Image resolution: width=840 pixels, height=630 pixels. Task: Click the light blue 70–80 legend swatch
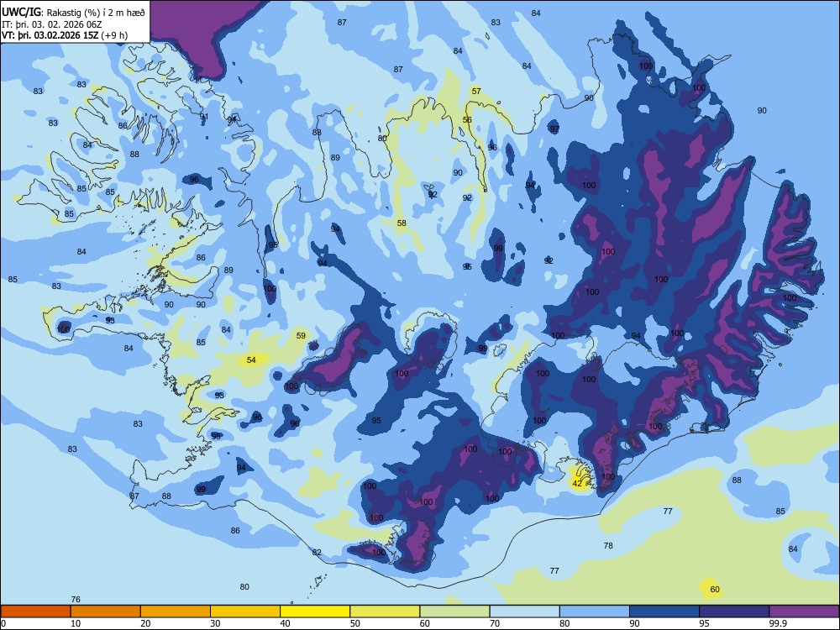[524, 612]
